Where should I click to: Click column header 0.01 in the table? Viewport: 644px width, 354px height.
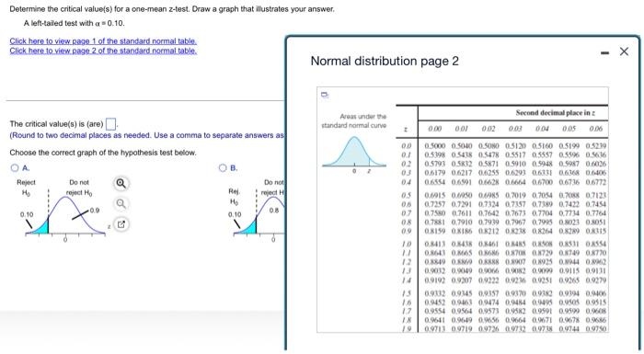[x=461, y=129]
